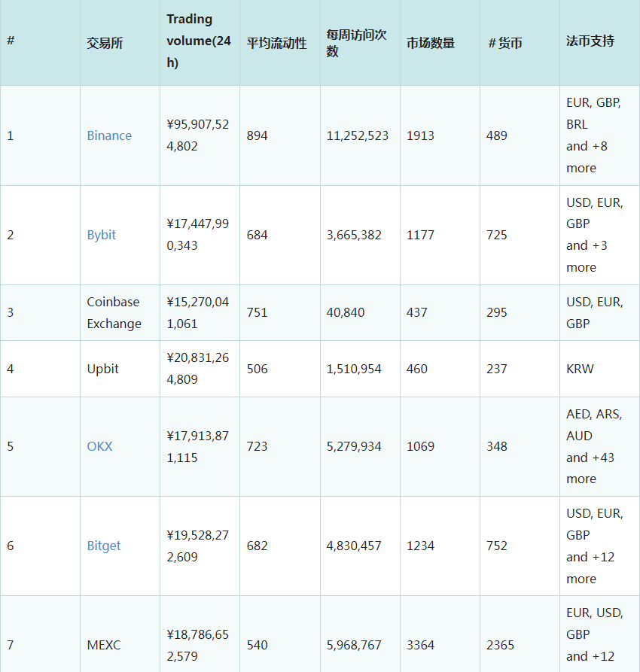
Task: Select currency count 2365
Action: coord(500,645)
